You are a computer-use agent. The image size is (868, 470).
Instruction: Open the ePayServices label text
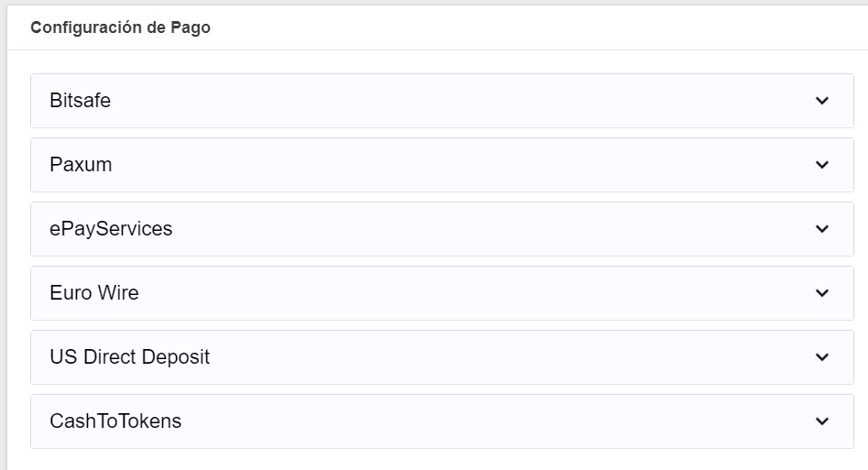tap(111, 229)
